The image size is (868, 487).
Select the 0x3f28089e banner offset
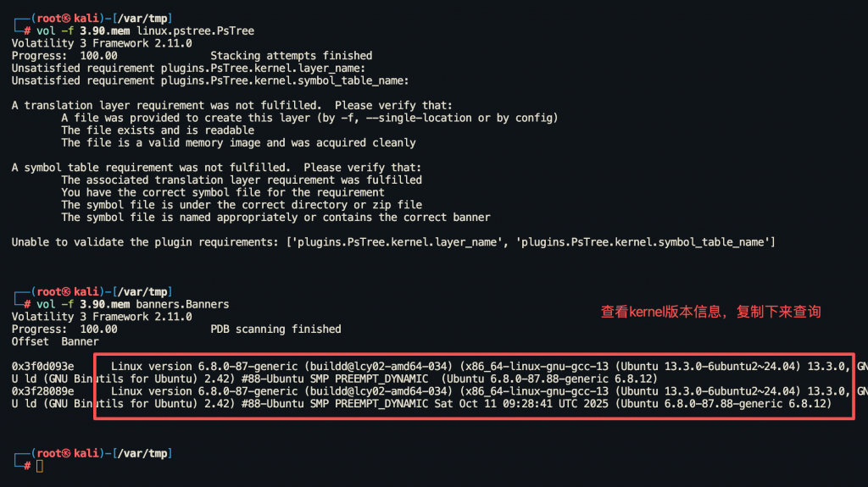click(x=42, y=391)
